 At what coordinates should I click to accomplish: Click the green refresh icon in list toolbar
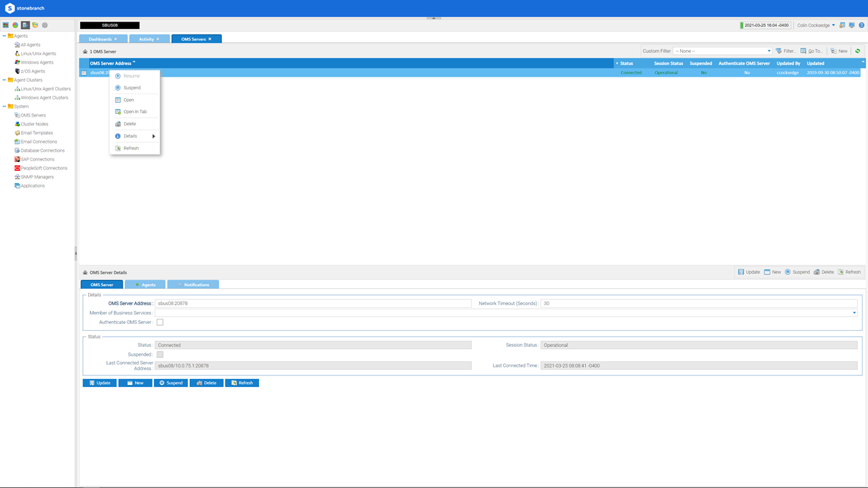tap(858, 51)
